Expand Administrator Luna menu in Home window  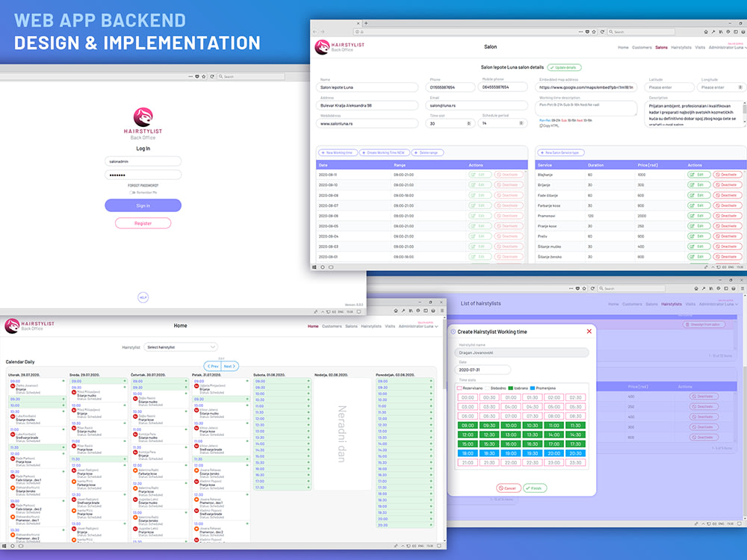click(x=418, y=326)
